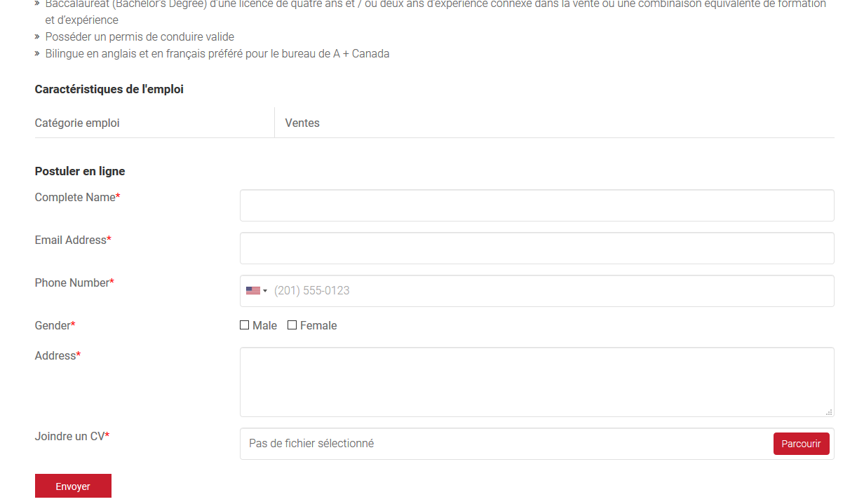Click the Email Address label
The image size is (864, 504).
point(71,240)
